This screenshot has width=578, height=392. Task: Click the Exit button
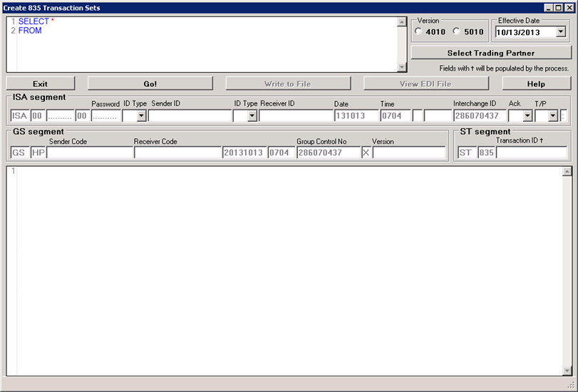[40, 83]
